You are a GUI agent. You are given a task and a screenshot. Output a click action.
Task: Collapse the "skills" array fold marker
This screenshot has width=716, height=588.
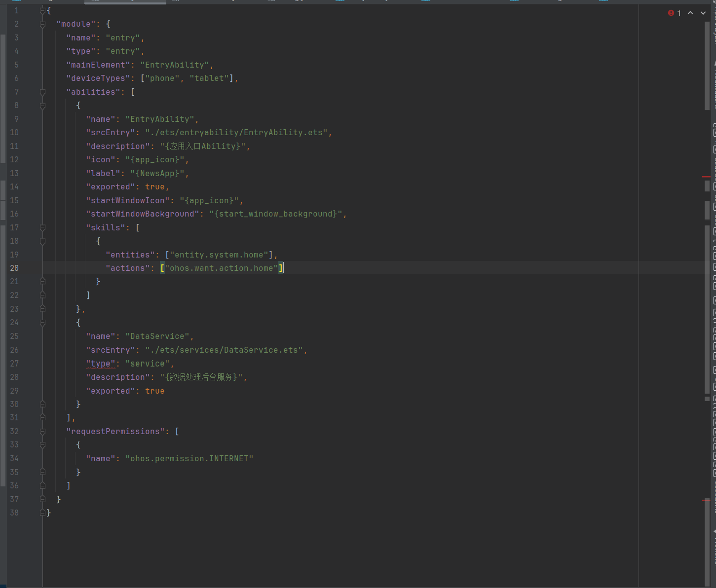point(42,228)
